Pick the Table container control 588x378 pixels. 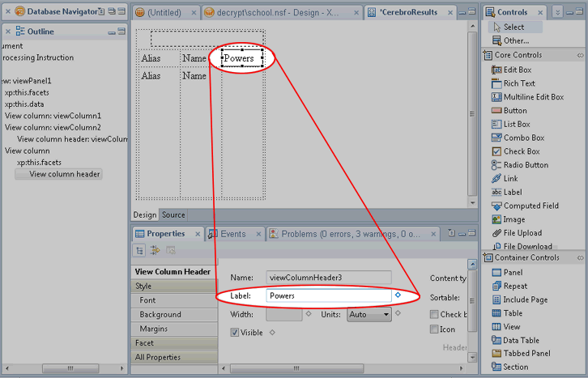(x=507, y=313)
